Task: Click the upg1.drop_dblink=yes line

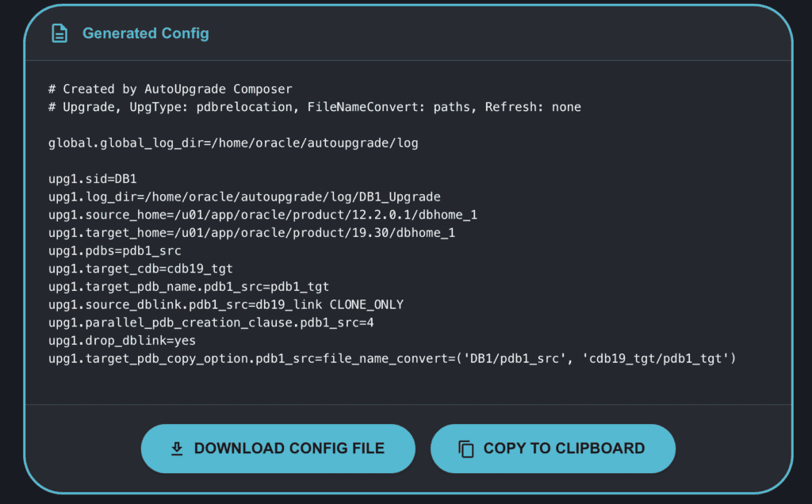Action: [122, 341]
